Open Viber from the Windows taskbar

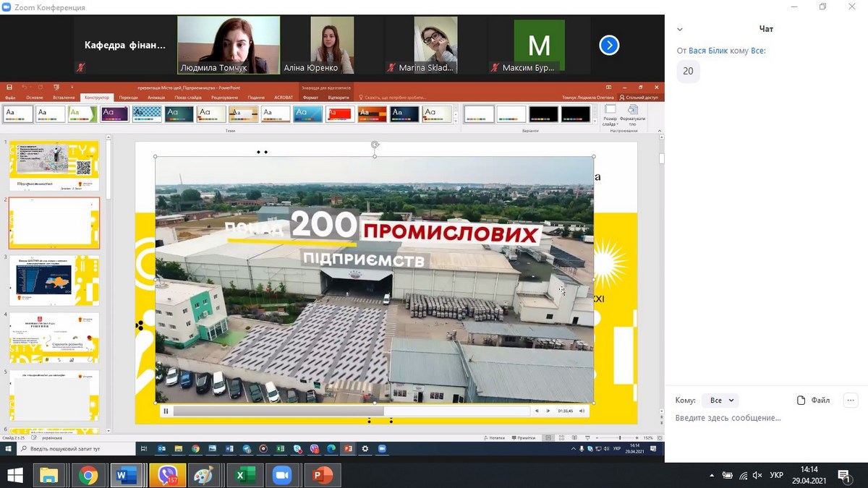pyautogui.click(x=167, y=476)
